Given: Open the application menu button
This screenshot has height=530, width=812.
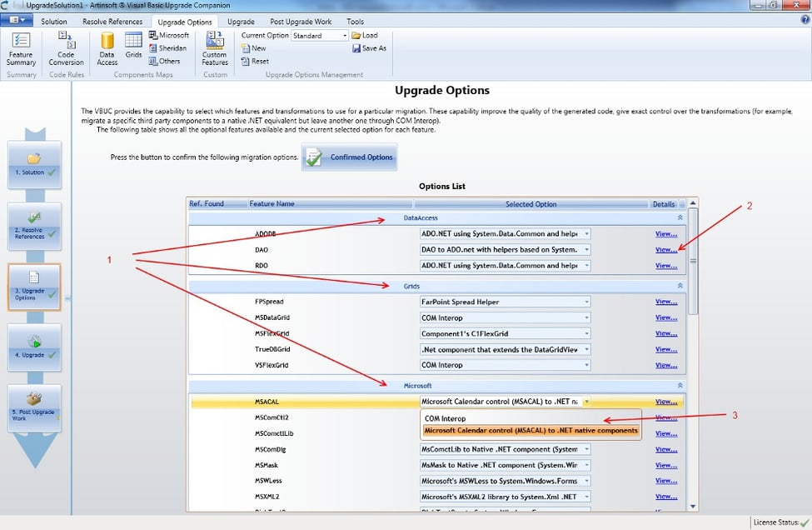Looking at the screenshot, I should tap(17, 20).
